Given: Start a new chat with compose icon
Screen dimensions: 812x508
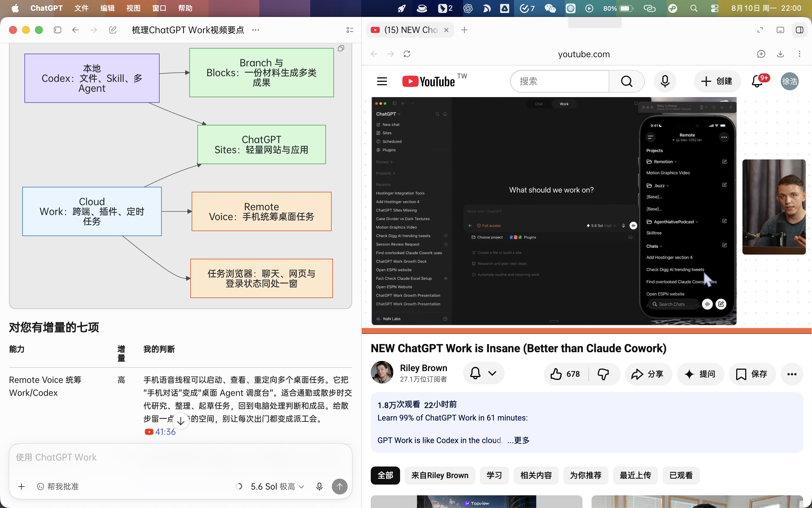Looking at the screenshot, I should tap(113, 30).
